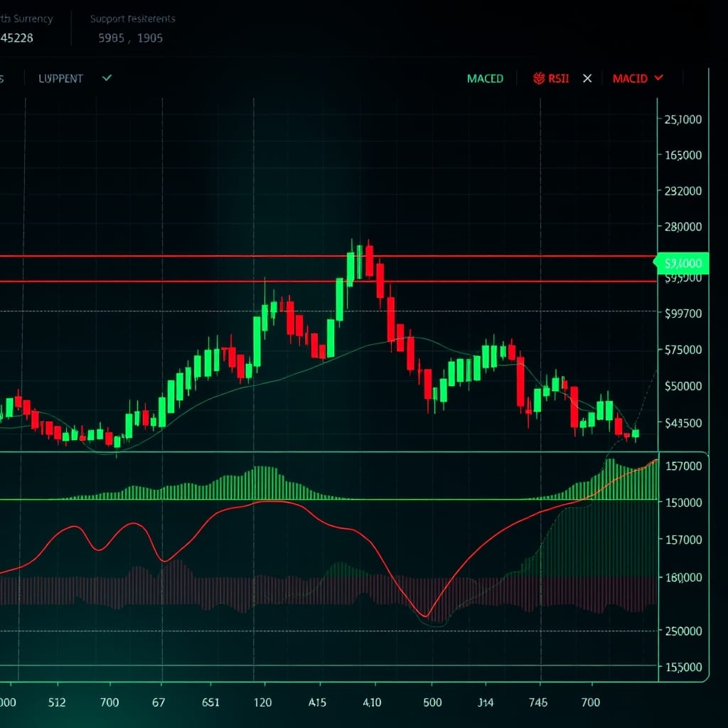Open the RSII indicator tab
Screen dimensions: 728x728
point(559,78)
